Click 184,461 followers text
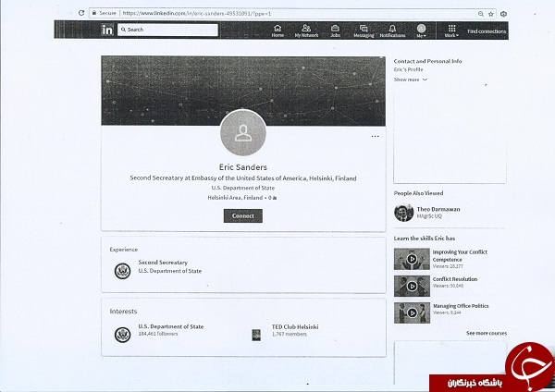 [158, 334]
